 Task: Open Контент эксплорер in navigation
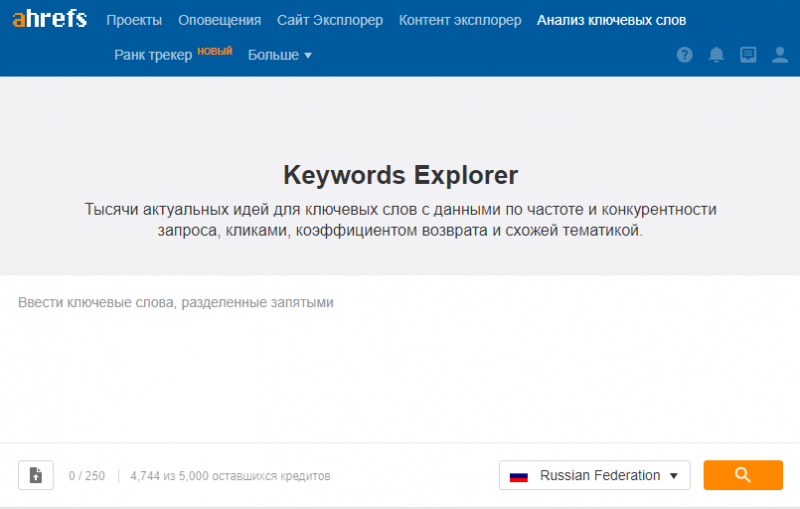[460, 20]
